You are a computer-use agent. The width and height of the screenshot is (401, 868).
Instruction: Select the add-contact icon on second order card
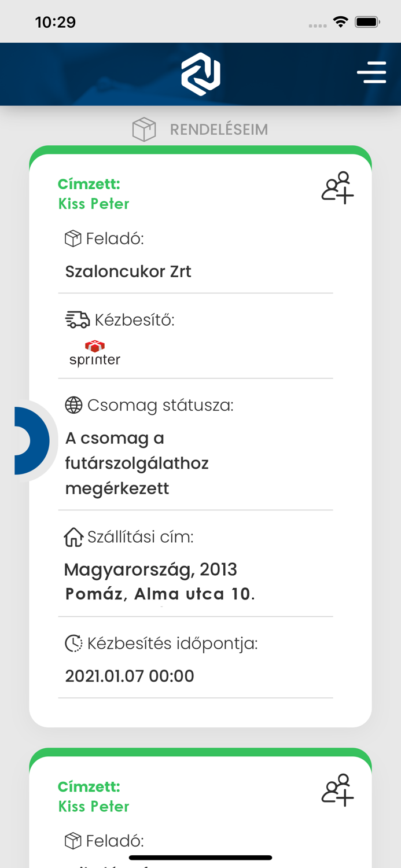(337, 789)
